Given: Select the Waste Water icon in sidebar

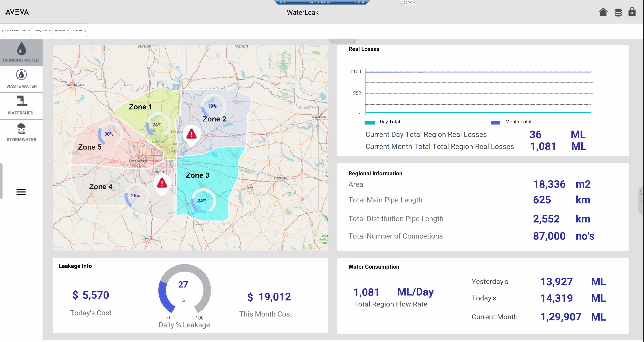Looking at the screenshot, I should pyautogui.click(x=21, y=75).
